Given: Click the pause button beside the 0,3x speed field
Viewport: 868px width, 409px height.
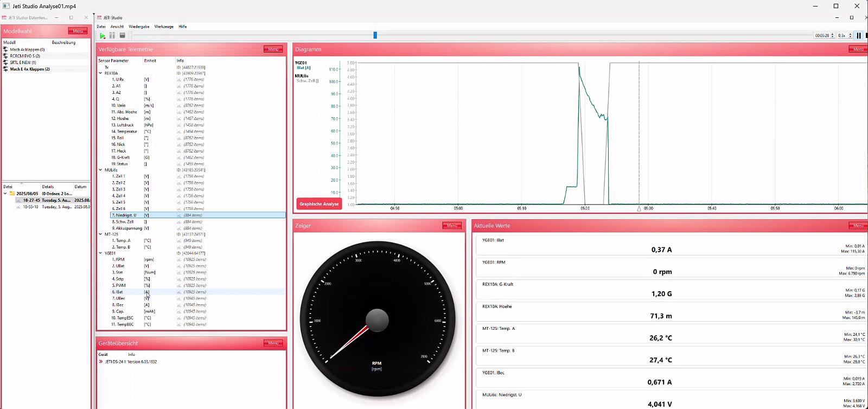Looking at the screenshot, I should (x=859, y=35).
